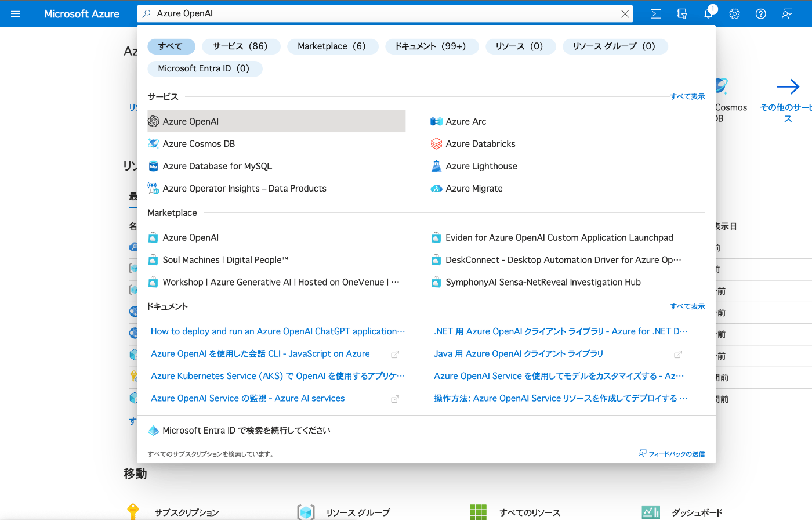Open the How to deploy ChatGPT application doc
812x520 pixels.
coord(278,331)
